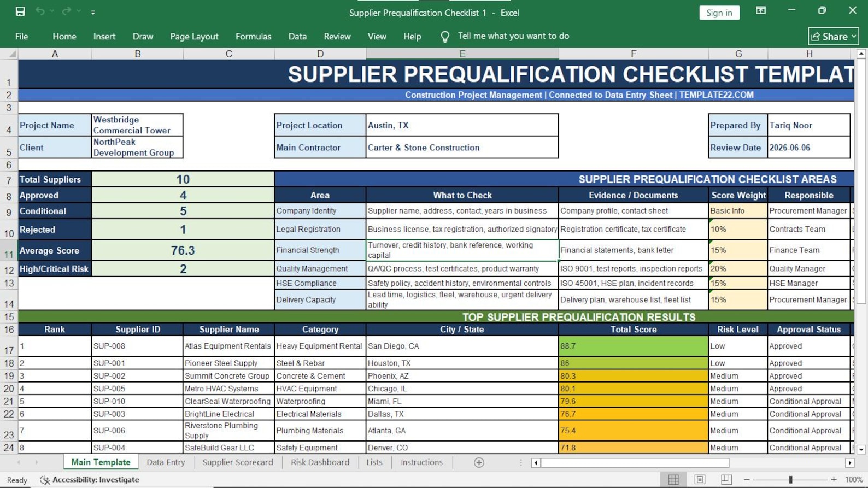Image resolution: width=868 pixels, height=488 pixels.
Task: Open the File menu
Action: pos(22,36)
